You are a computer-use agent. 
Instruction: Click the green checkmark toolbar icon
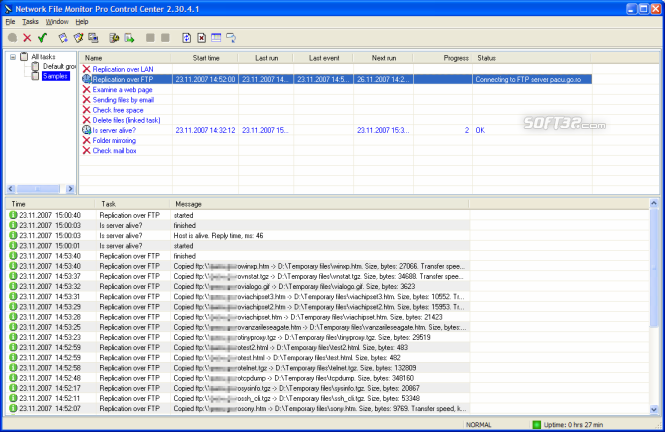point(42,38)
